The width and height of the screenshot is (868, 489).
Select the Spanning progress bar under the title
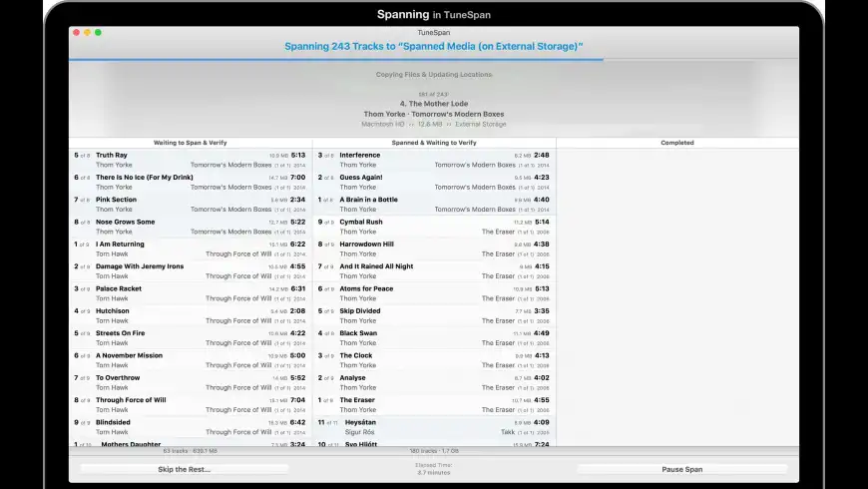pos(433,59)
